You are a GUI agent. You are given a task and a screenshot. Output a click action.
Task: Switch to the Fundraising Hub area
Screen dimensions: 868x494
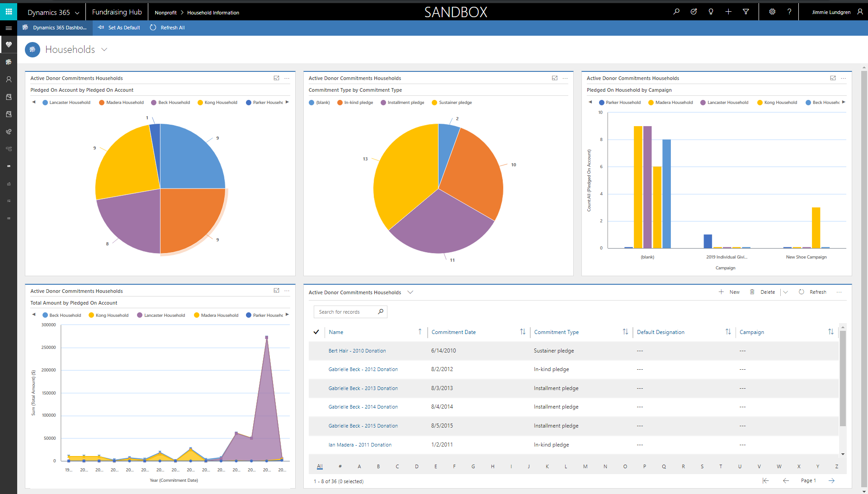[x=117, y=12]
